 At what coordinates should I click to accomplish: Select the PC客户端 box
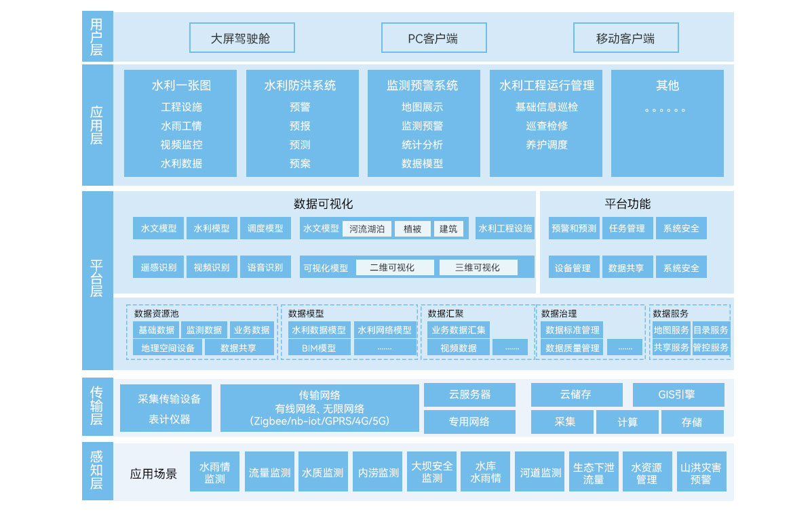pos(433,38)
